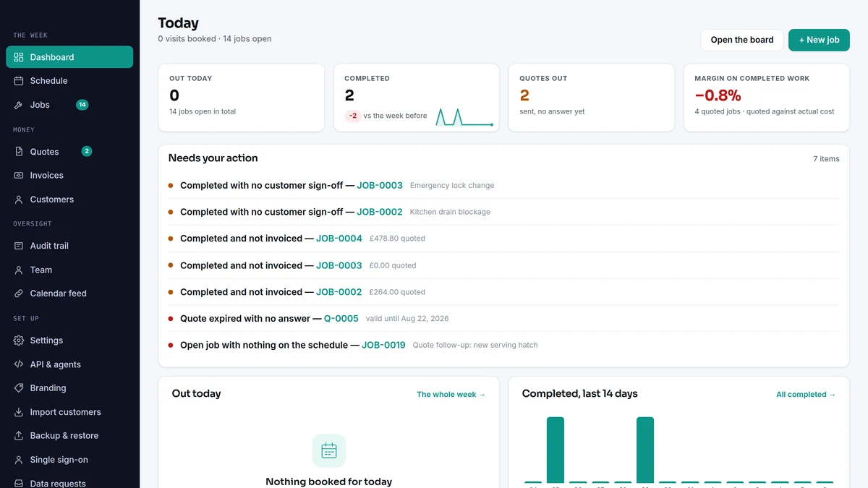Open Backup & restore
The width and height of the screenshot is (868, 488).
(69, 436)
